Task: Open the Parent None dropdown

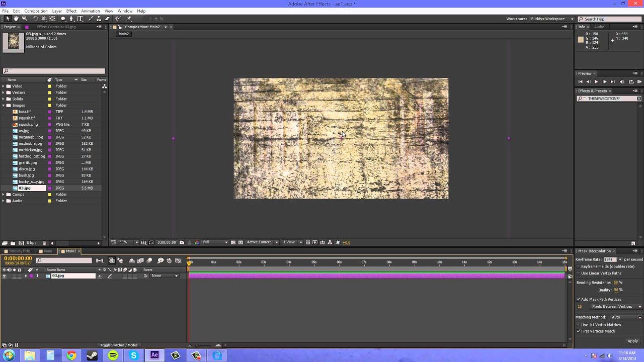Action: (x=165, y=276)
